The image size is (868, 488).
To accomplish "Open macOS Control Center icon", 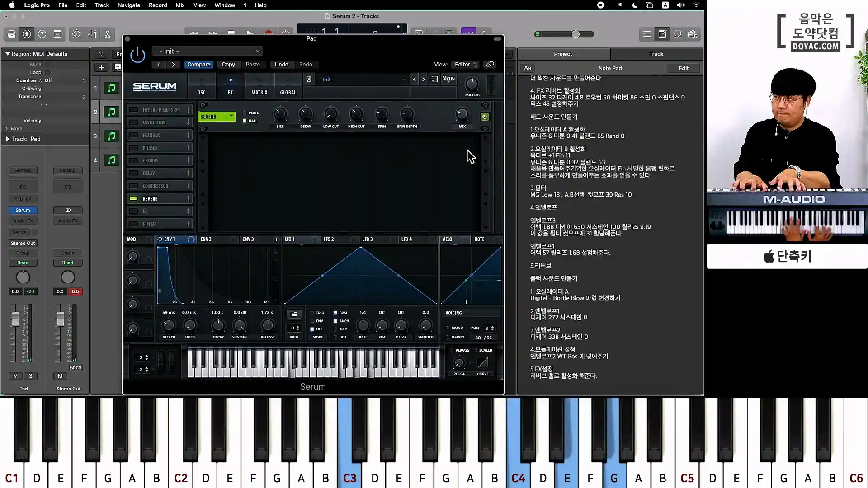I will click(649, 5).
